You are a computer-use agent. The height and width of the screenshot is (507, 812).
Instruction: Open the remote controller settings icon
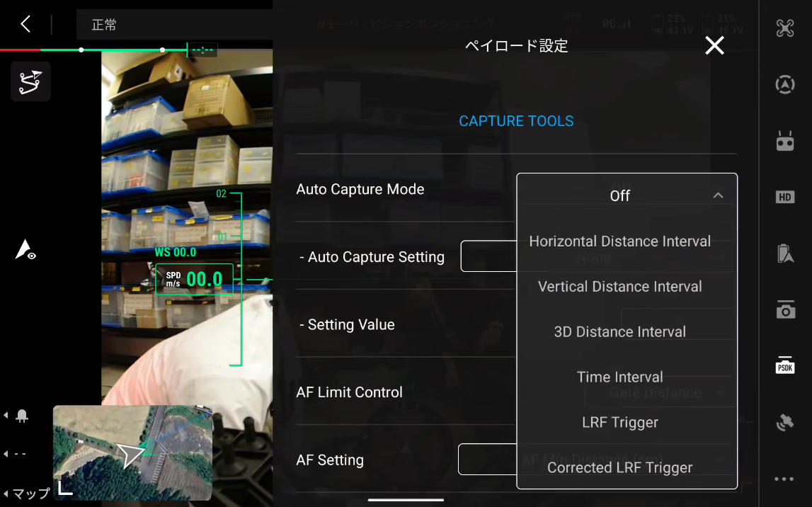pos(784,140)
